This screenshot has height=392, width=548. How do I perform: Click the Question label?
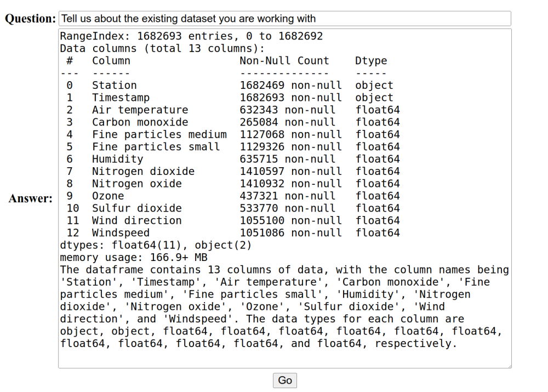tap(31, 19)
